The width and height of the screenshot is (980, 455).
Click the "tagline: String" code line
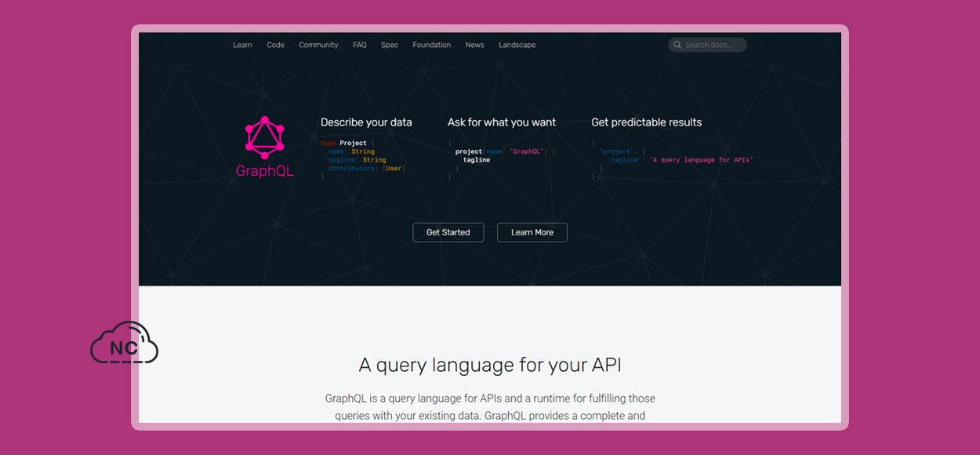point(358,160)
